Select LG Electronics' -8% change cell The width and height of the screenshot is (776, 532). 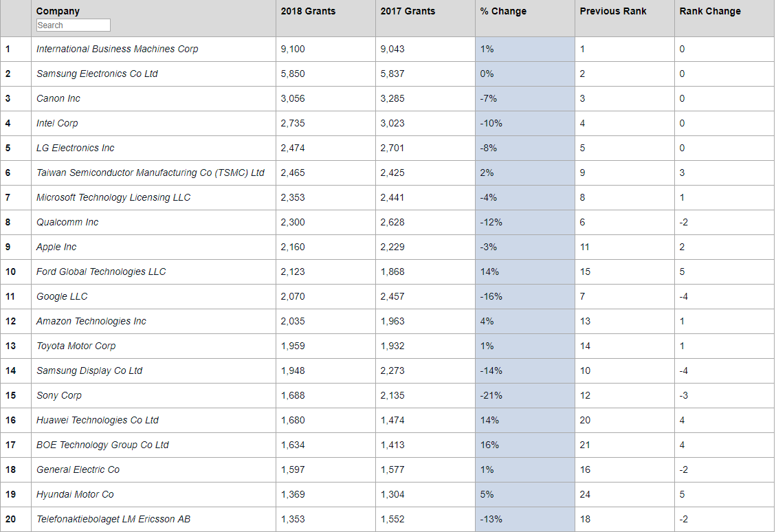(525, 148)
